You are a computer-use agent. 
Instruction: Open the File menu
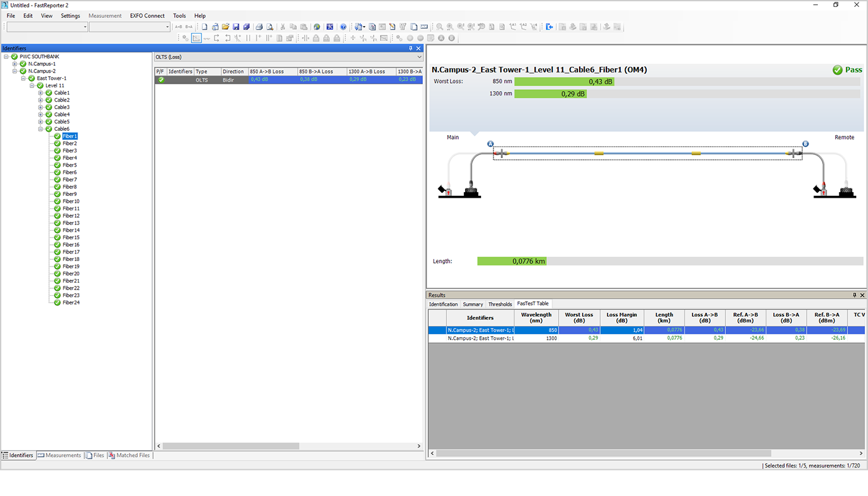click(11, 15)
